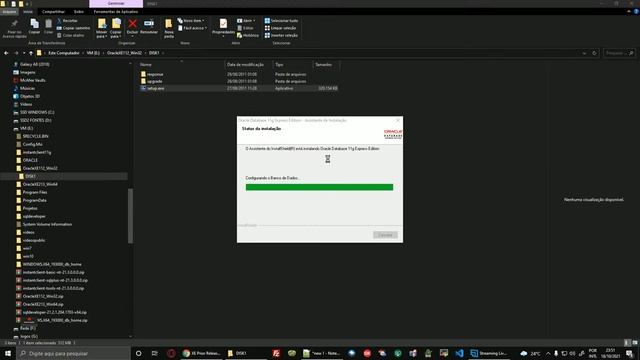Open the Abrir dropdown in ribbon
The height and width of the screenshot is (360, 640).
(x=246, y=20)
